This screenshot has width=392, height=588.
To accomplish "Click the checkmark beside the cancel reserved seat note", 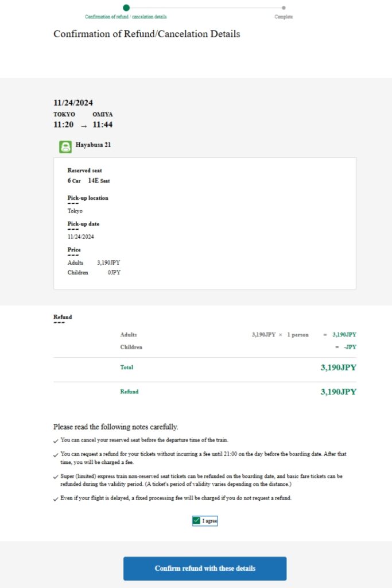I will coord(56,440).
